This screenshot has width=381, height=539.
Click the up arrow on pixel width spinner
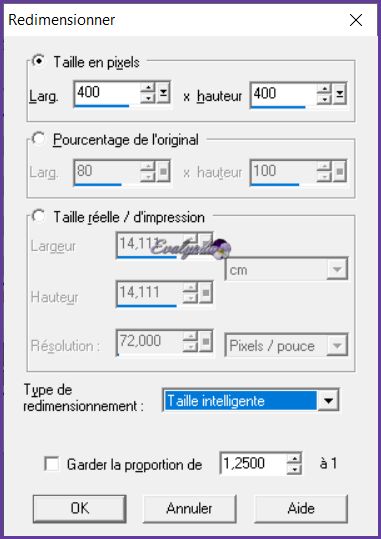tap(148, 88)
